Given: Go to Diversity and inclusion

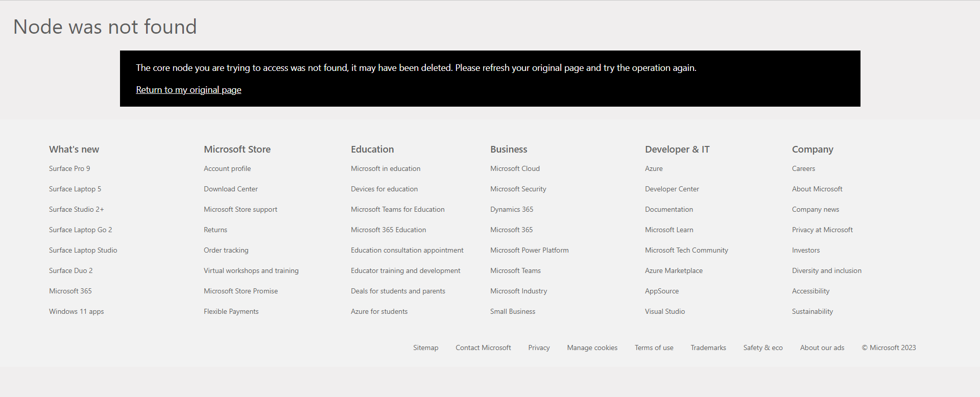Looking at the screenshot, I should coord(827,270).
